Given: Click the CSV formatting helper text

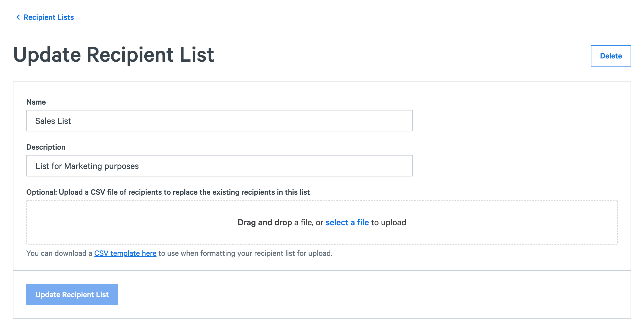Looking at the screenshot, I should [179, 253].
